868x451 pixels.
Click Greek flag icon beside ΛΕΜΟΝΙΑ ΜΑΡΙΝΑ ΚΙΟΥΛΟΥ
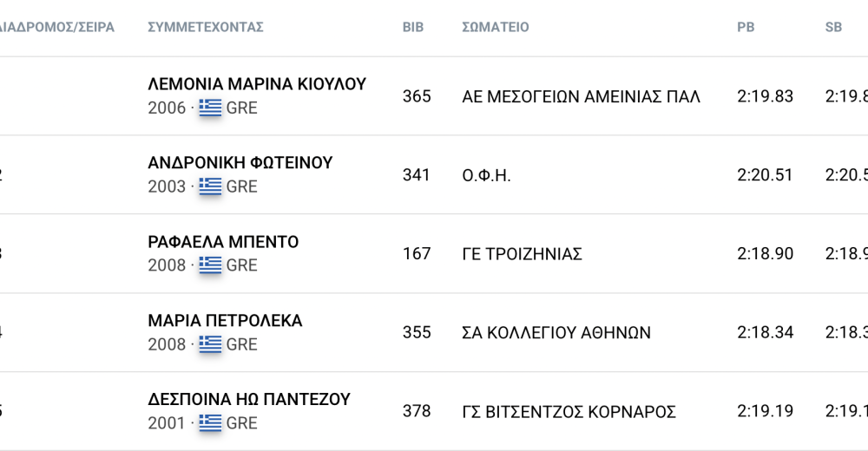pos(210,108)
